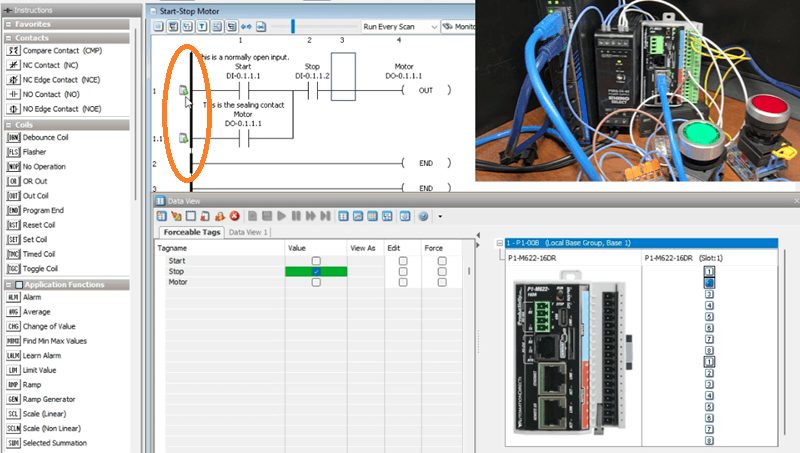The width and height of the screenshot is (800, 453).
Task: Collapse the Contacts instruction group
Action: pyautogui.click(x=8, y=37)
